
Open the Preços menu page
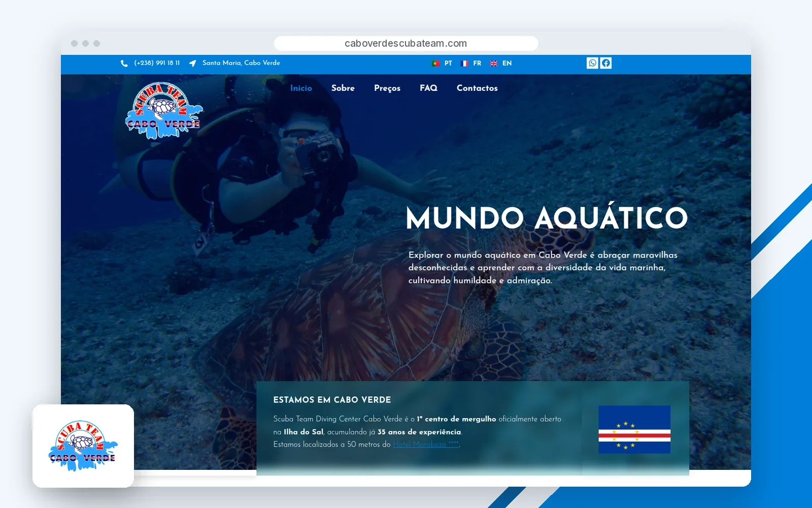point(387,88)
